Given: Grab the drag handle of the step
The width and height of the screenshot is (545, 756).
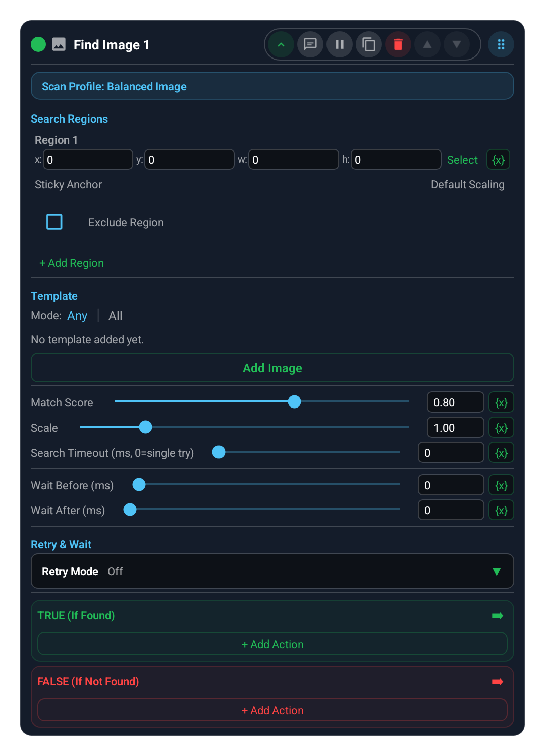Looking at the screenshot, I should click(x=501, y=44).
